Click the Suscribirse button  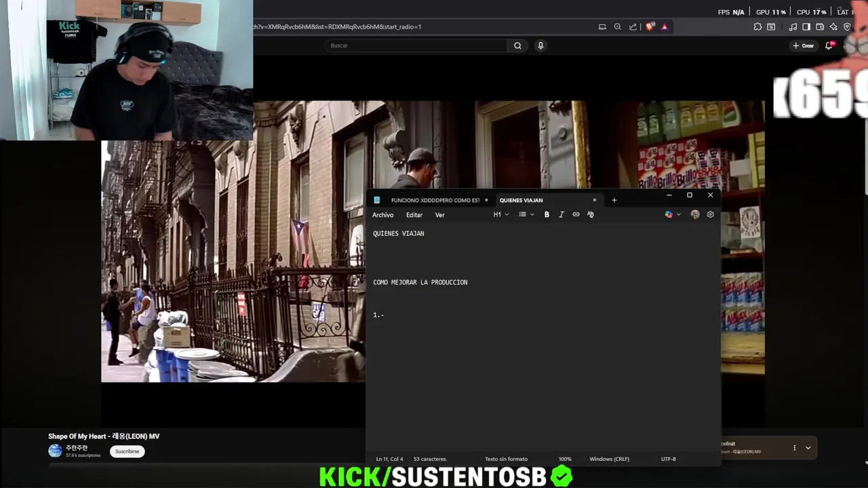click(127, 451)
